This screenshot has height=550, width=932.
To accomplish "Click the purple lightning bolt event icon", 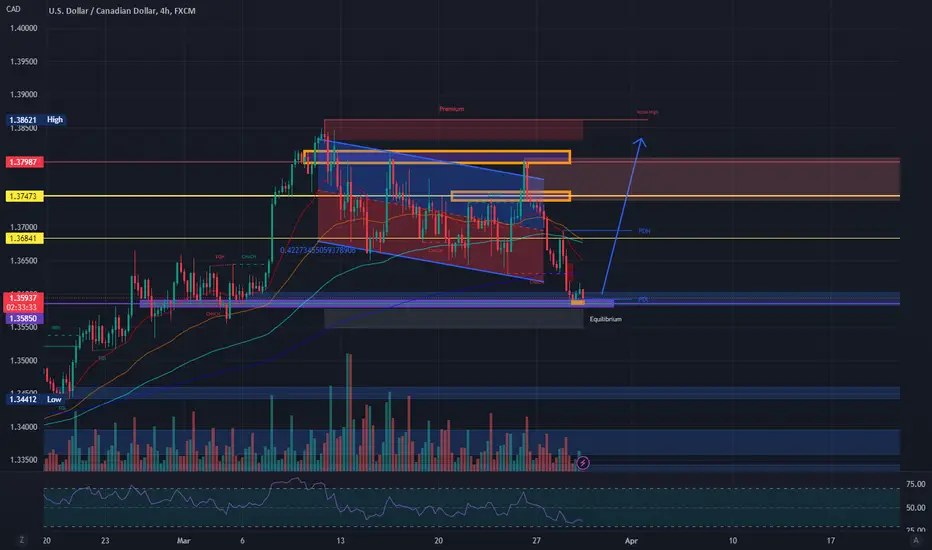I will point(583,463).
